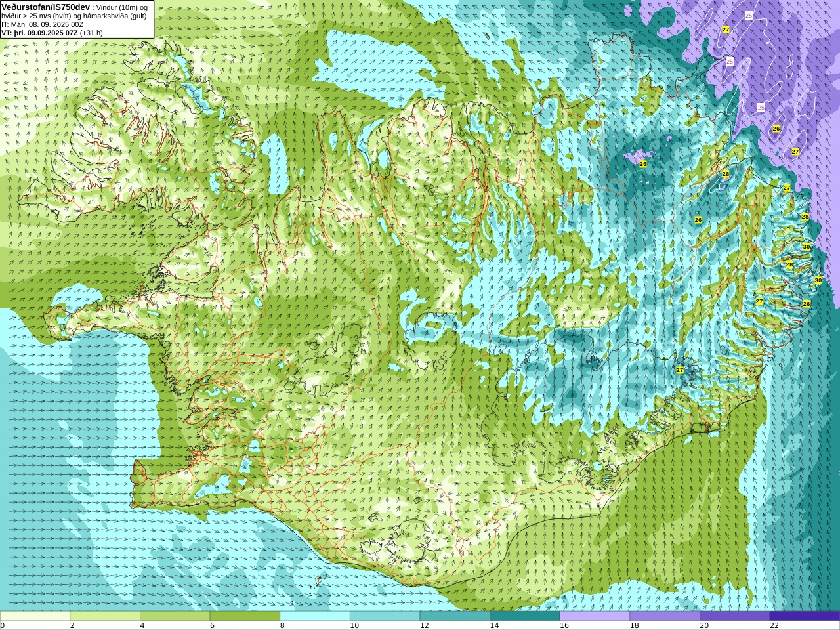The height and width of the screenshot is (630, 840).
Task: Click the legend tick label 22
Action: pyautogui.click(x=774, y=625)
